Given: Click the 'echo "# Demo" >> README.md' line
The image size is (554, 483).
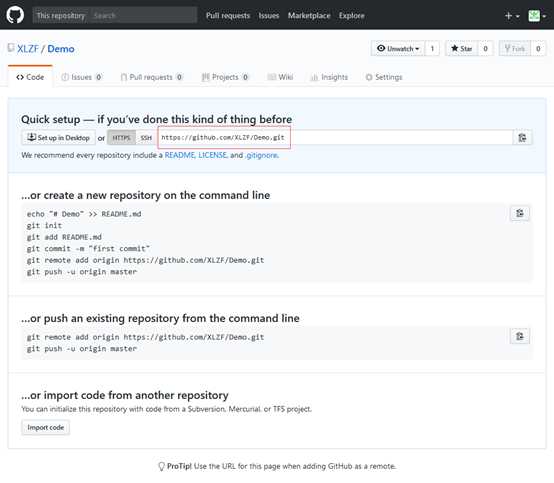Looking at the screenshot, I should 84,214.
